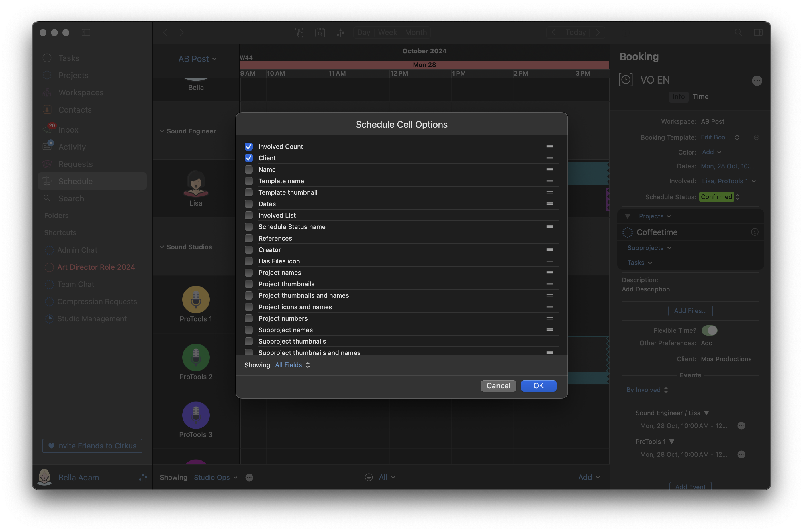Image resolution: width=803 pixels, height=532 pixels.
Task: Click the search magnifier icon in toolbar
Action: coord(738,33)
